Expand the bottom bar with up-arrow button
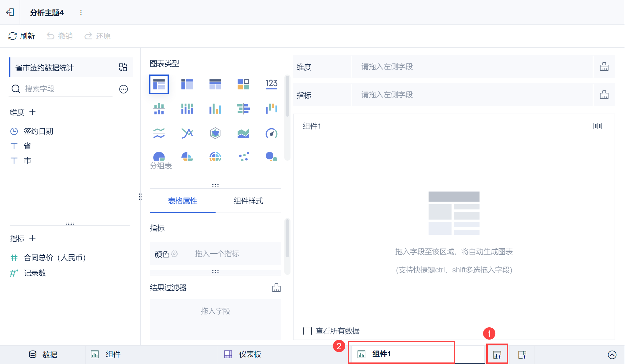The image size is (625, 364). coord(612,355)
